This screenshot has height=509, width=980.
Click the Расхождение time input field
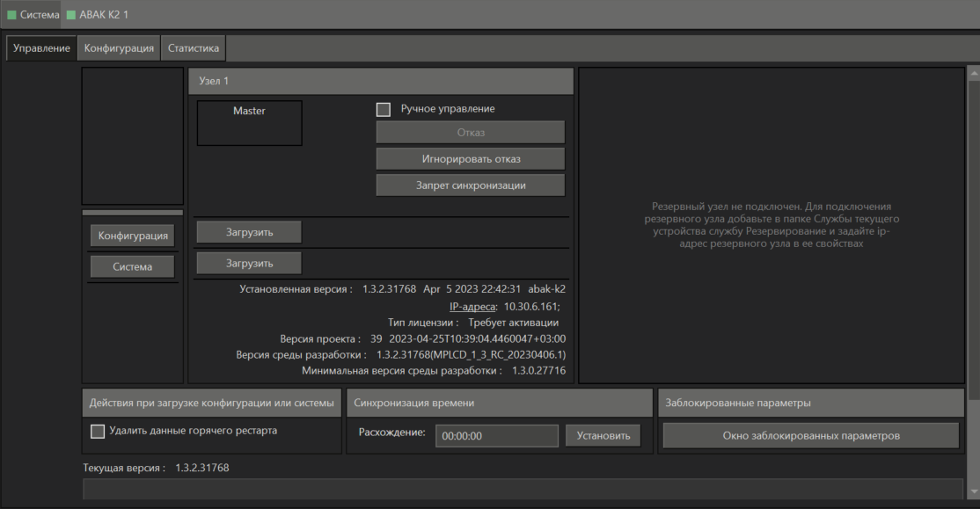pyautogui.click(x=497, y=436)
